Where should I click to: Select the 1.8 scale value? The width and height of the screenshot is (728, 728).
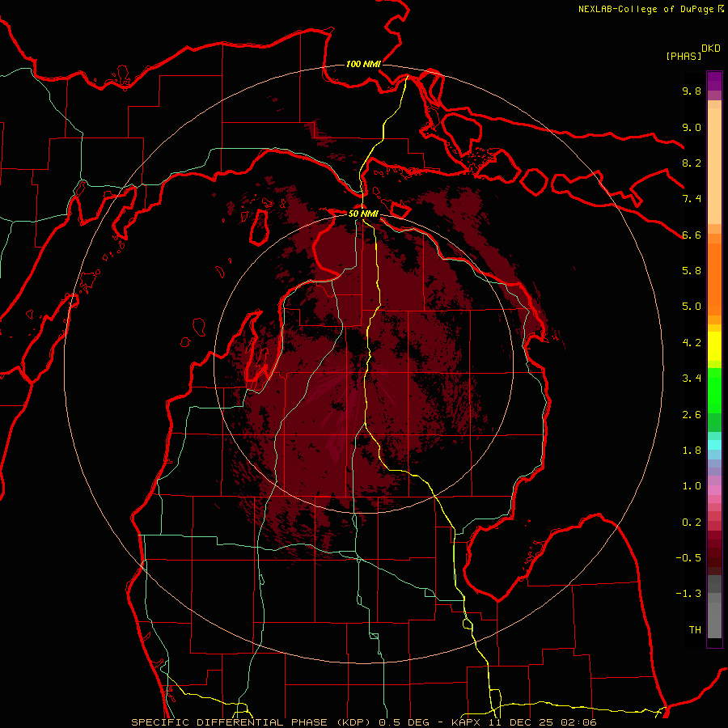(692, 451)
